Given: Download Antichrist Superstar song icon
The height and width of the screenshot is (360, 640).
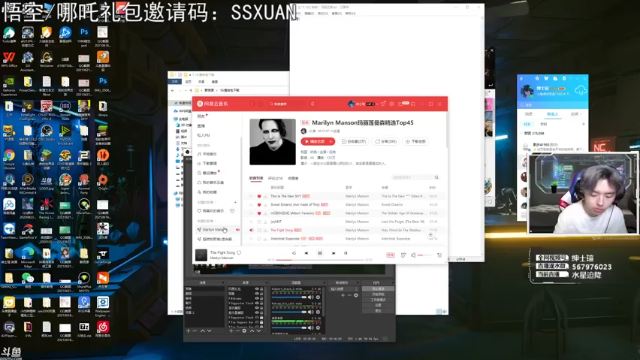Looking at the screenshot, I should point(265,239).
